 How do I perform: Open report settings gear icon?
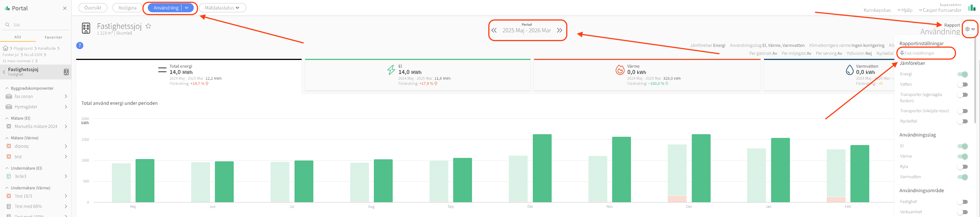coord(967,29)
